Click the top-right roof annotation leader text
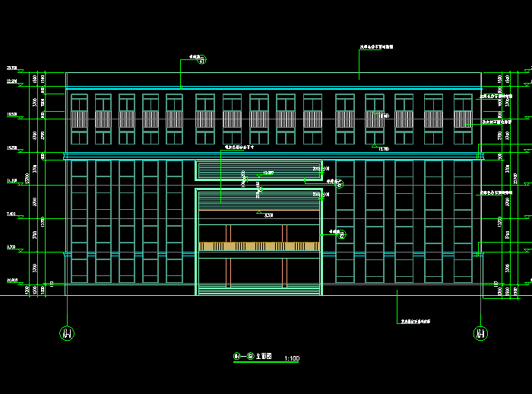This screenshot has width=532, height=394. pyautogui.click(x=376, y=46)
